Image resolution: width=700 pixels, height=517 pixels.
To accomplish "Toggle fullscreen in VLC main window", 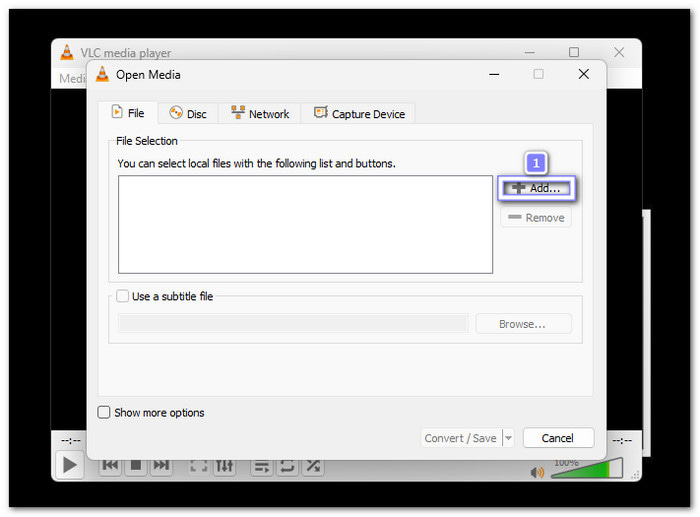I will coord(199,466).
